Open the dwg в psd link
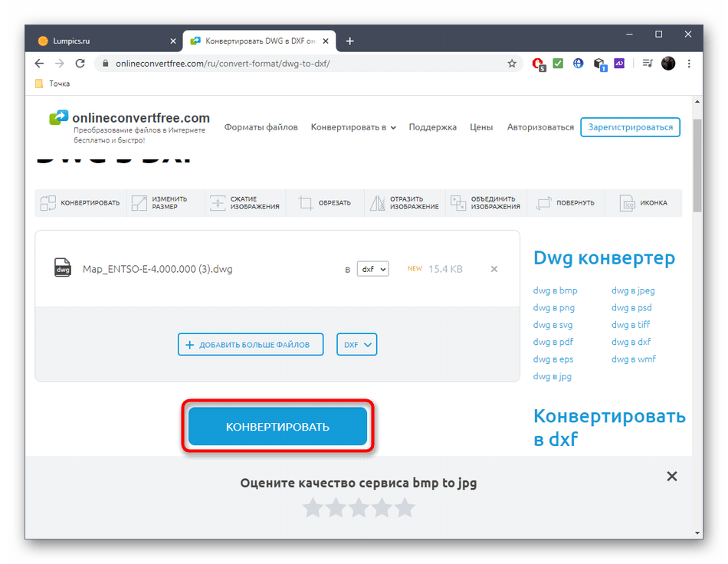Image resolution: width=728 pixels, height=564 pixels. pyautogui.click(x=631, y=308)
